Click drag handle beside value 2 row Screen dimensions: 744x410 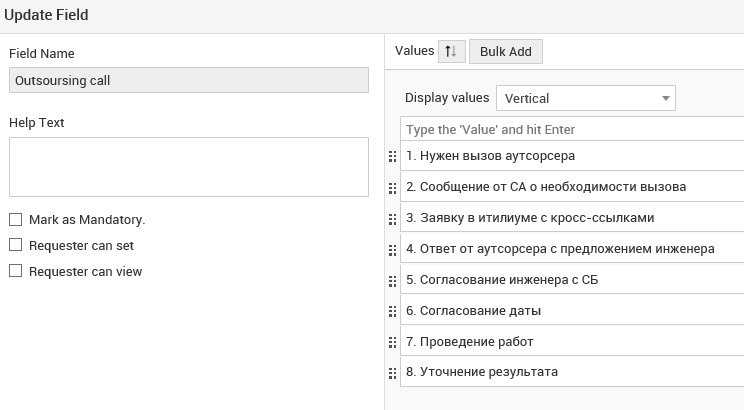(392, 187)
